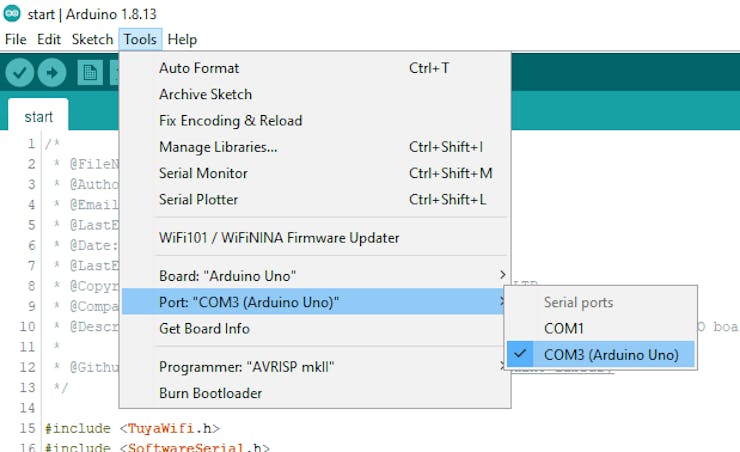This screenshot has height=452, width=740.
Task: Open the Edit menu
Action: (49, 39)
